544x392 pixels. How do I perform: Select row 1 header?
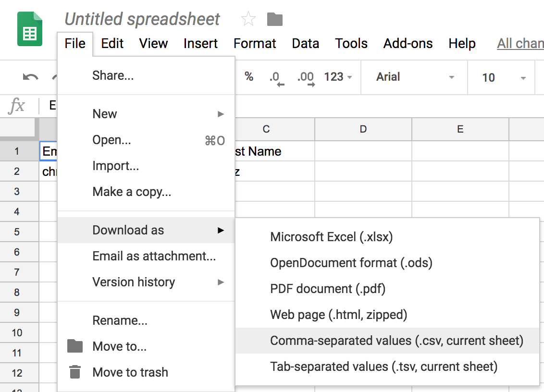point(19,151)
